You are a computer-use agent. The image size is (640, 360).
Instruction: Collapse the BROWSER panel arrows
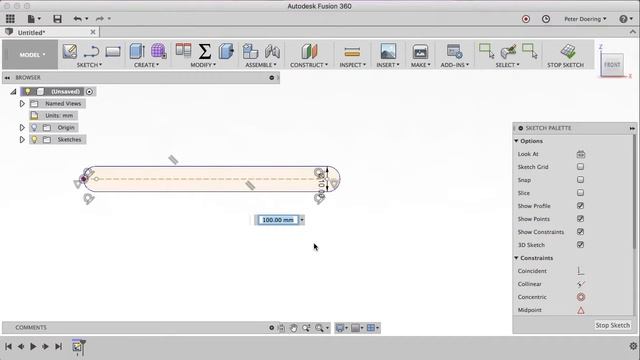click(x=7, y=78)
